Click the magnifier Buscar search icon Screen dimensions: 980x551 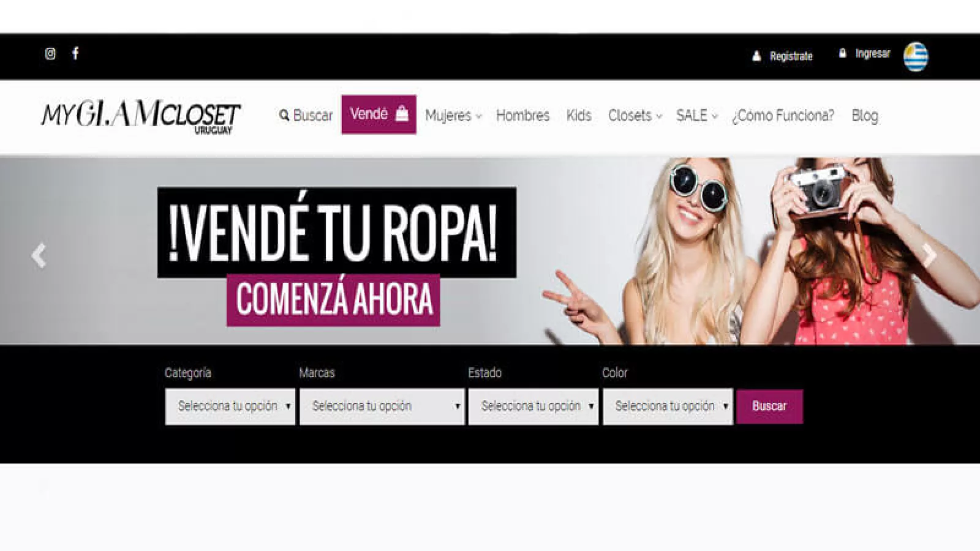click(x=284, y=115)
